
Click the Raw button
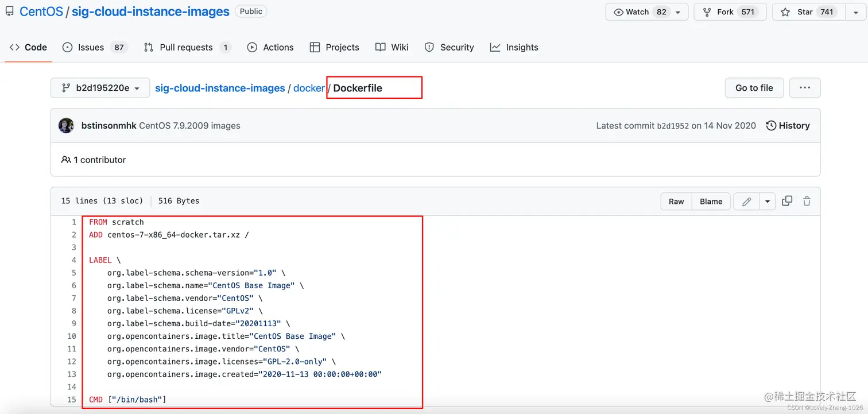click(676, 202)
